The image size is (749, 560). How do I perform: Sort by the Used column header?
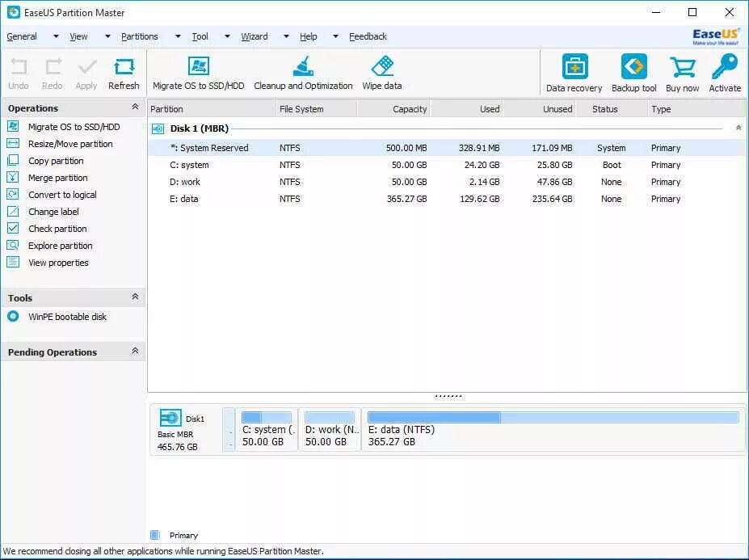(466, 109)
